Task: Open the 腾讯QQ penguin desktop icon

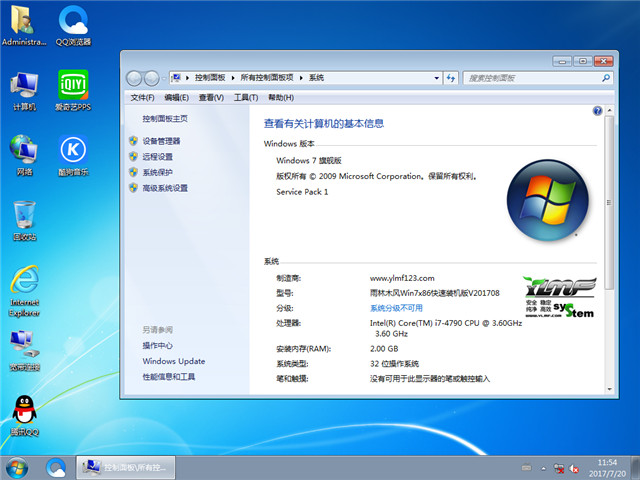Action: [24, 416]
